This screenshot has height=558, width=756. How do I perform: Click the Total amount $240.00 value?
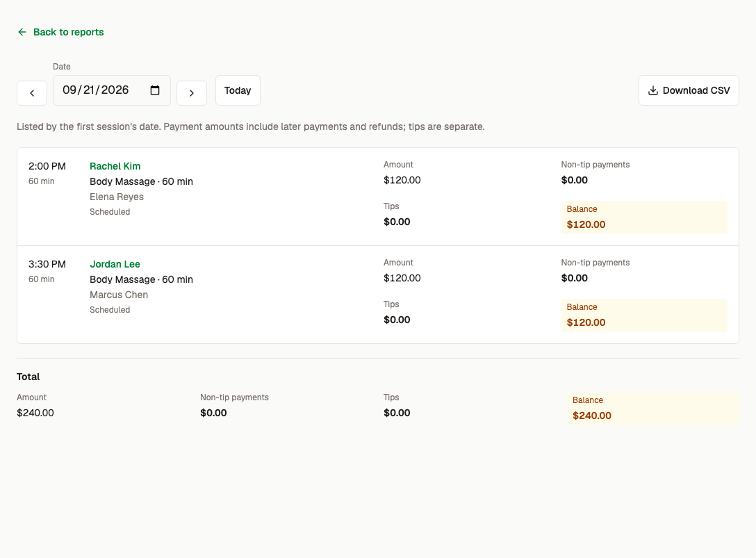click(35, 413)
